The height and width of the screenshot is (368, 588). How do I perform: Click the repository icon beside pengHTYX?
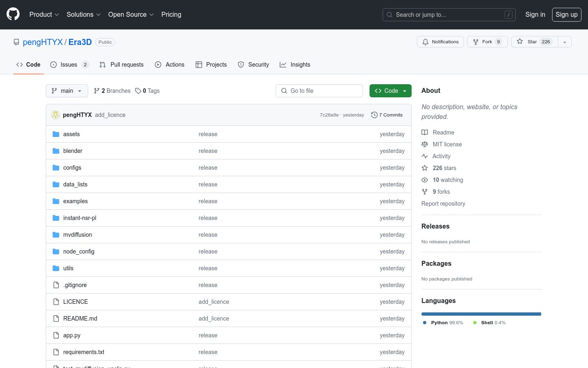[16, 42]
